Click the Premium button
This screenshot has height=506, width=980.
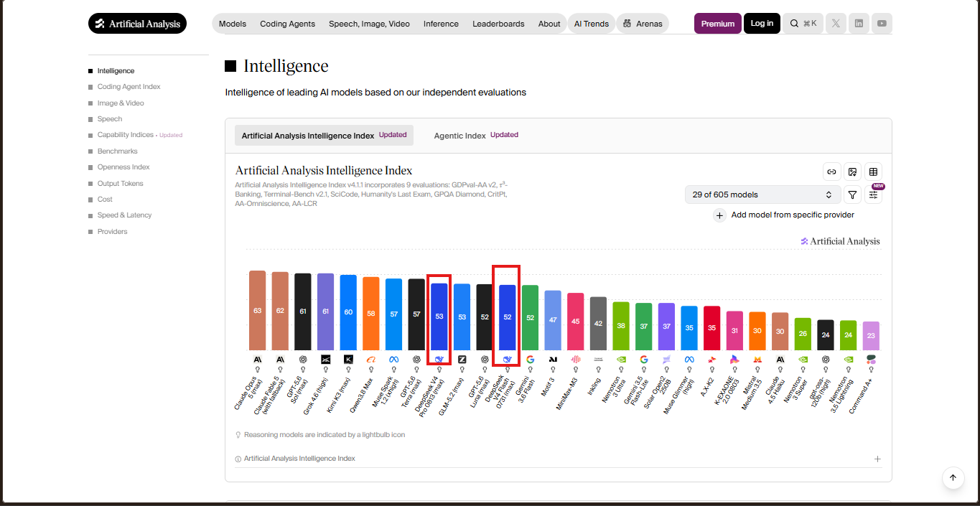click(x=718, y=24)
